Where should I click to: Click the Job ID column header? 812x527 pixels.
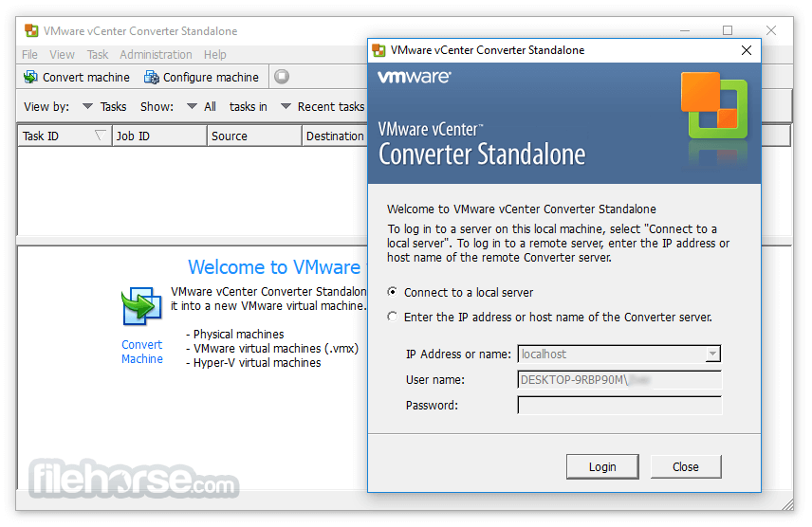[x=159, y=136]
